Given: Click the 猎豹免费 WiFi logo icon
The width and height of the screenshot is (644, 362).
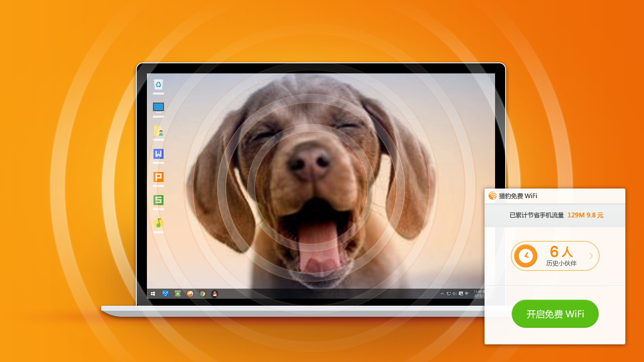Looking at the screenshot, I should pos(492,196).
